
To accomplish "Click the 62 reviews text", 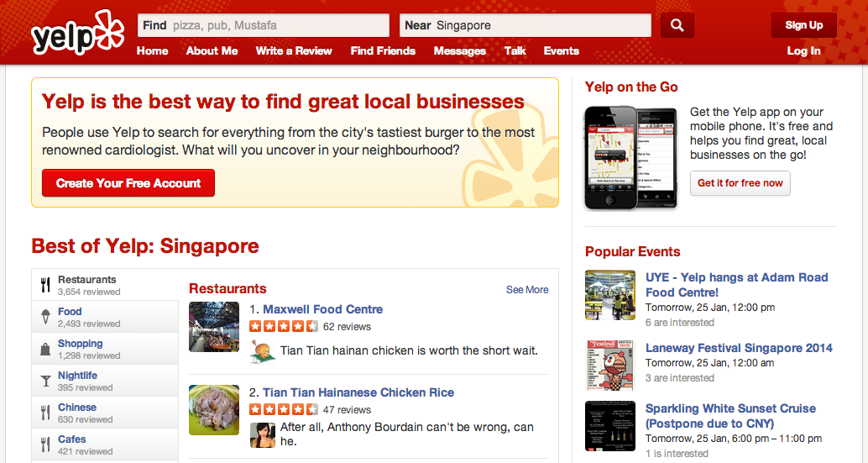I will pyautogui.click(x=347, y=327).
